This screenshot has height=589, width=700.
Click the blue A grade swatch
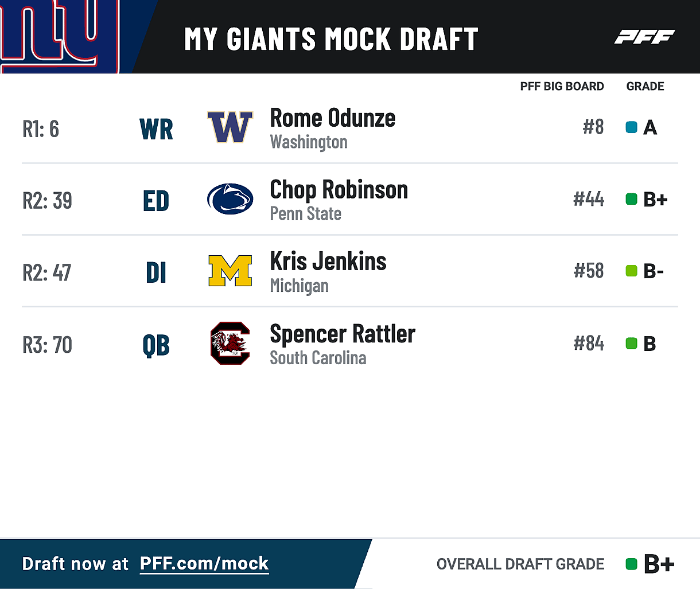click(x=631, y=127)
